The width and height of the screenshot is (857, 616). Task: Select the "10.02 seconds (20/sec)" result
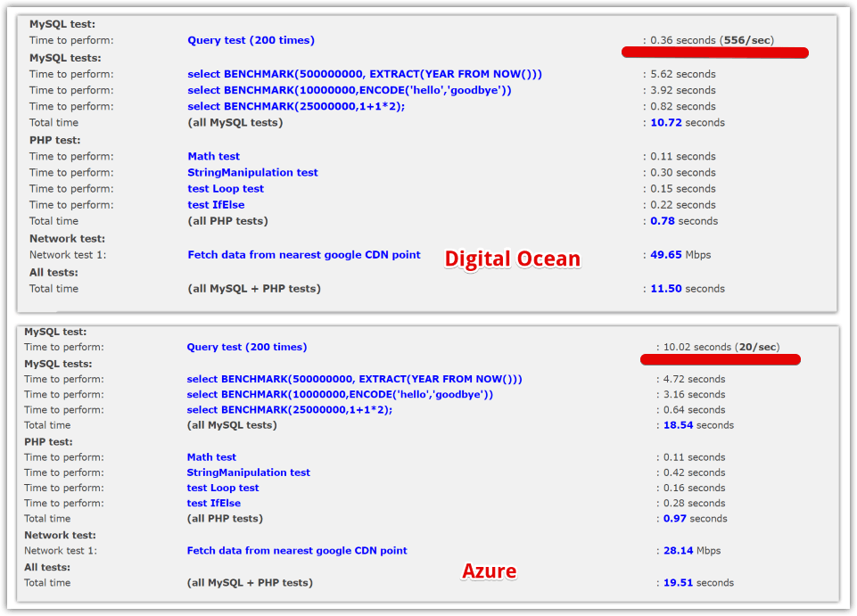tap(721, 347)
